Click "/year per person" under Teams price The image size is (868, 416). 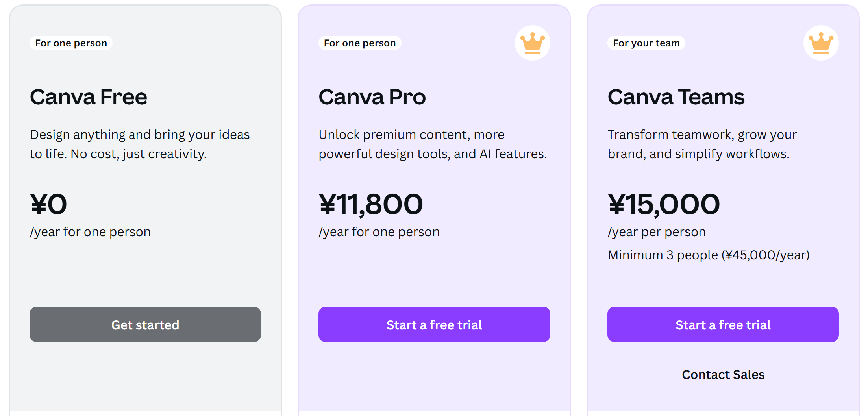656,232
